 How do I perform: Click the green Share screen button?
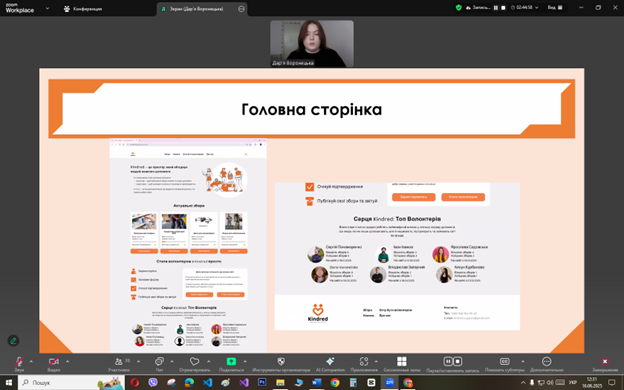pos(231,361)
